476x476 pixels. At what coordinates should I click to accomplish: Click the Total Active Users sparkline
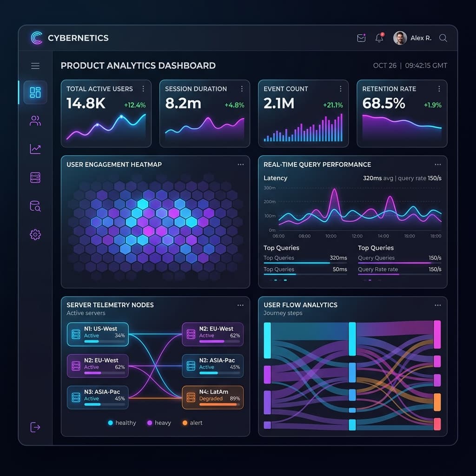point(106,126)
